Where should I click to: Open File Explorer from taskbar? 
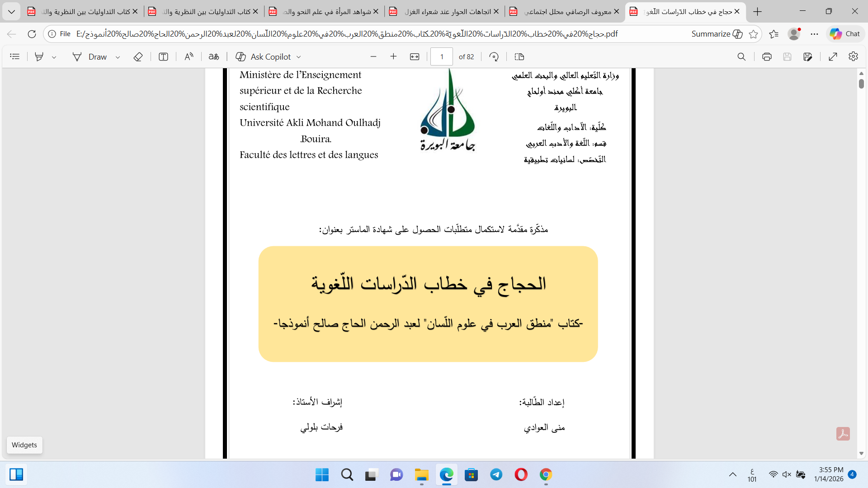(x=421, y=475)
